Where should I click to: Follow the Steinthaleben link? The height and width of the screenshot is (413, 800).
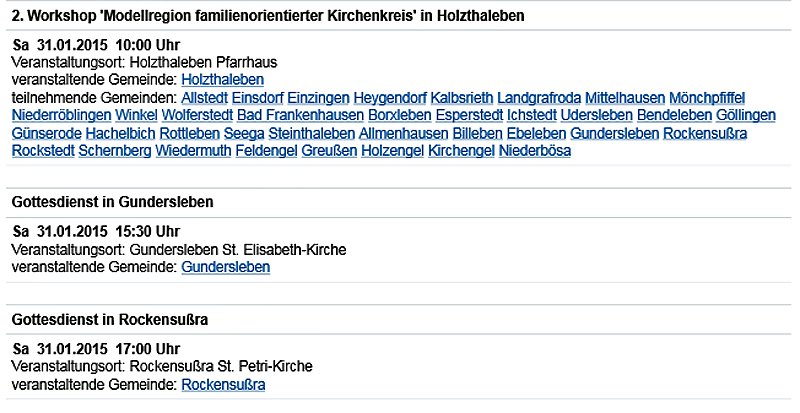click(x=309, y=133)
